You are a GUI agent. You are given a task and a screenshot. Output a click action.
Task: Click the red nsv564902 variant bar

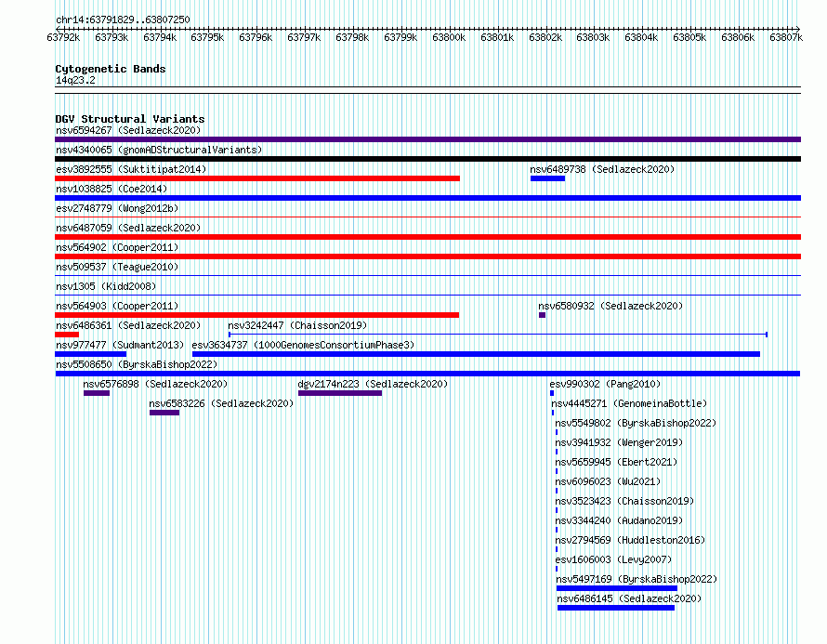click(x=427, y=256)
